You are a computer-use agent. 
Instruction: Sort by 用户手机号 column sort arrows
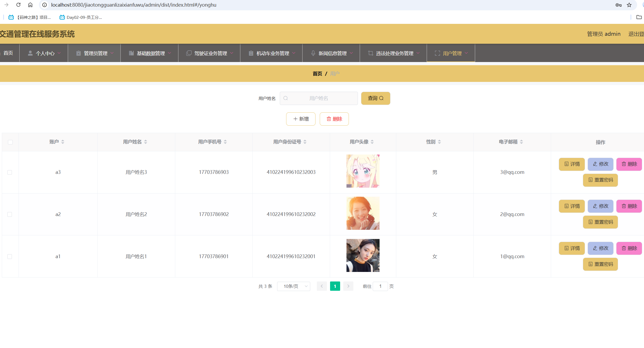(225, 142)
